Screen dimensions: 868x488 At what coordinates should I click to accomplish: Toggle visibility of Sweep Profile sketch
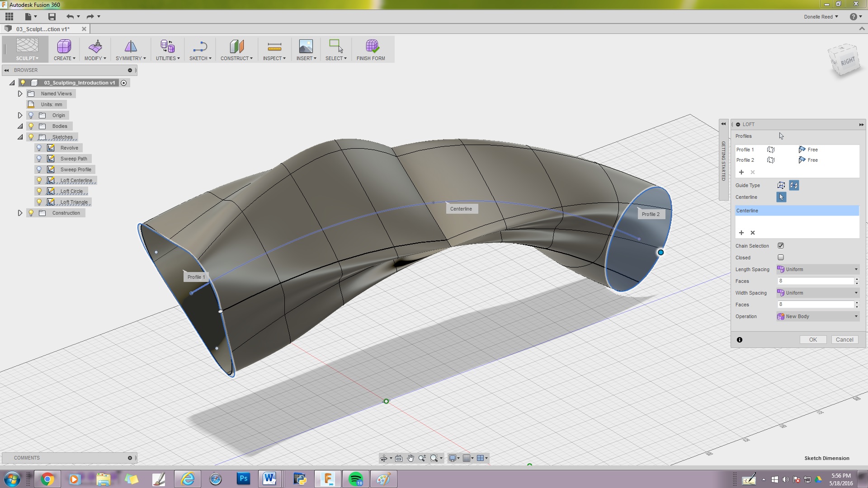pos(39,169)
